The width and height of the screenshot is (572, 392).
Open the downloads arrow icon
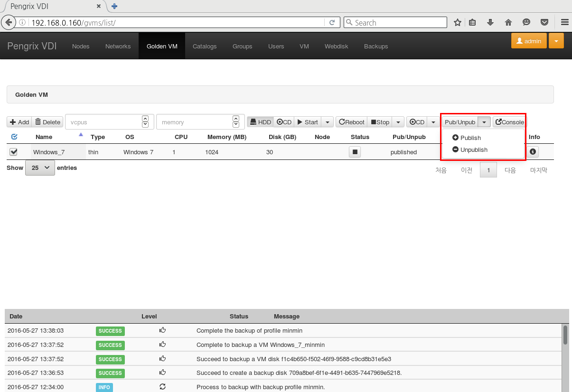tap(490, 22)
